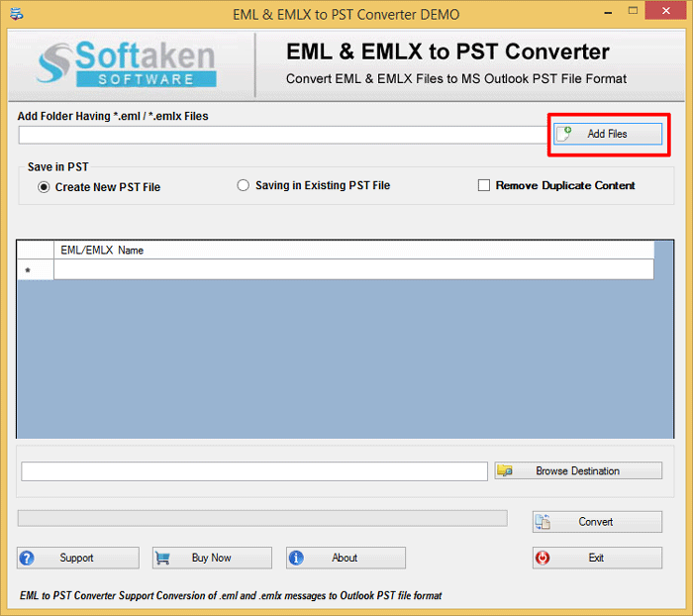Click the Browse Destination button
The image size is (693, 616).
tap(578, 470)
